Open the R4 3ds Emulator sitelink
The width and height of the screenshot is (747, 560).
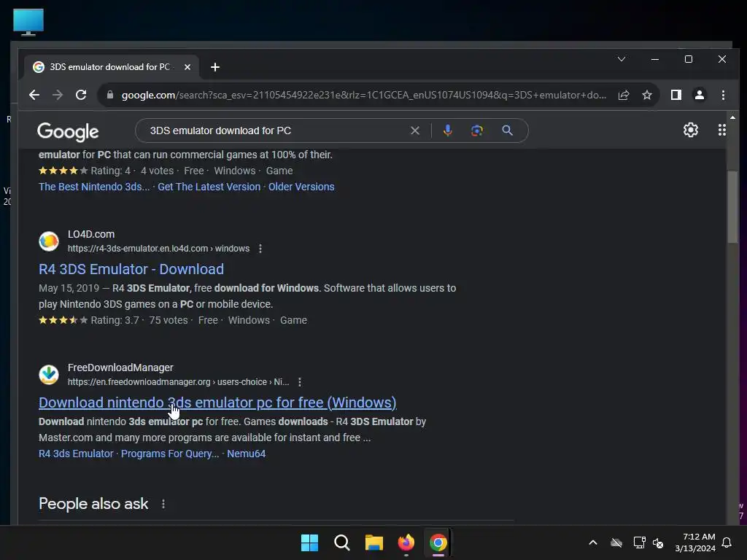(x=76, y=454)
